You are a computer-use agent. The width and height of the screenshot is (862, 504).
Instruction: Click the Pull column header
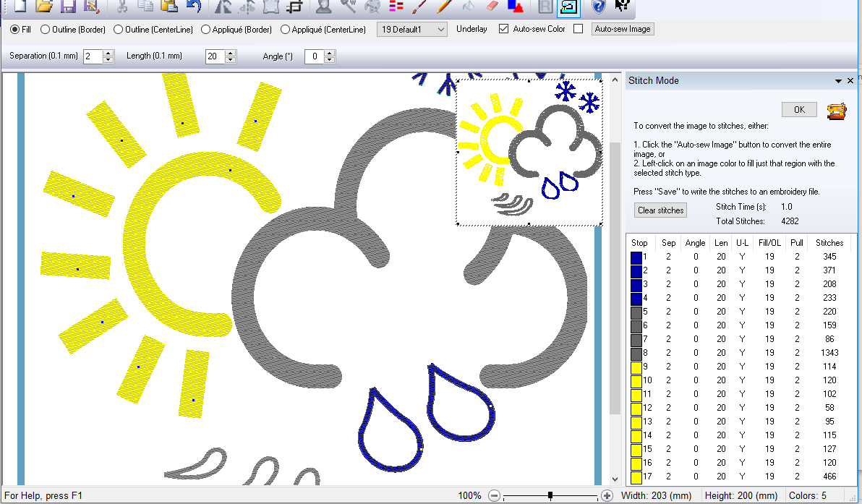[x=797, y=242]
